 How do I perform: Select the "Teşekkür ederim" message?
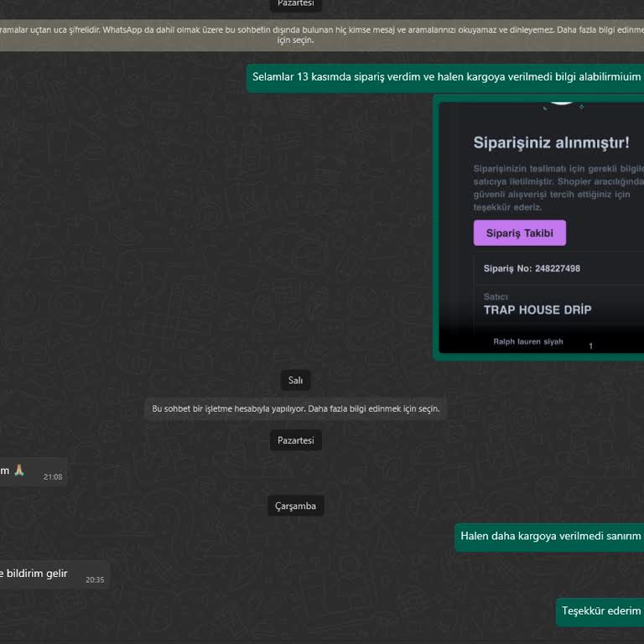click(600, 612)
